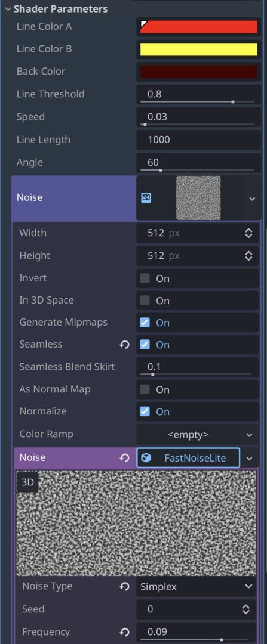Enable the Invert checkbox
The image size is (267, 644).
pyautogui.click(x=145, y=278)
